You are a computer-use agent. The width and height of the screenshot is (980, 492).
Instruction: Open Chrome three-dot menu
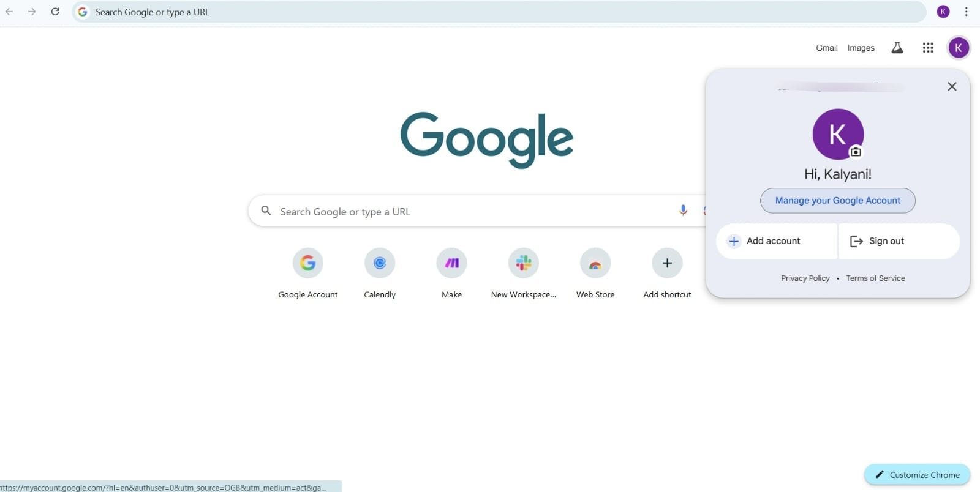966,12
